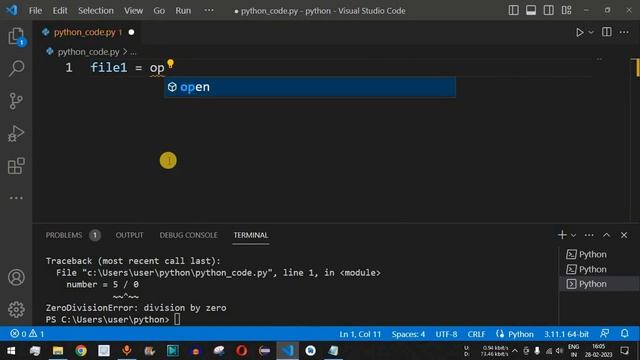This screenshot has height=360, width=640.
Task: Show hidden system tray icons
Action: coord(515,351)
